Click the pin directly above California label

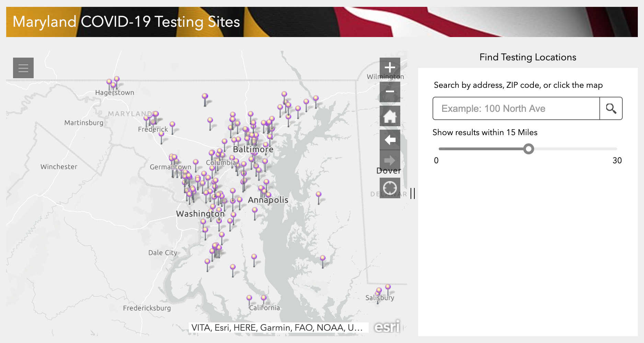[x=264, y=298]
